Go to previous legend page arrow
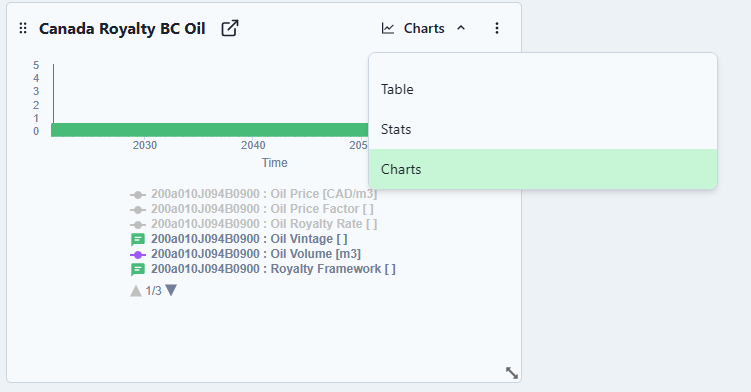The height and width of the screenshot is (392, 751). [x=136, y=290]
